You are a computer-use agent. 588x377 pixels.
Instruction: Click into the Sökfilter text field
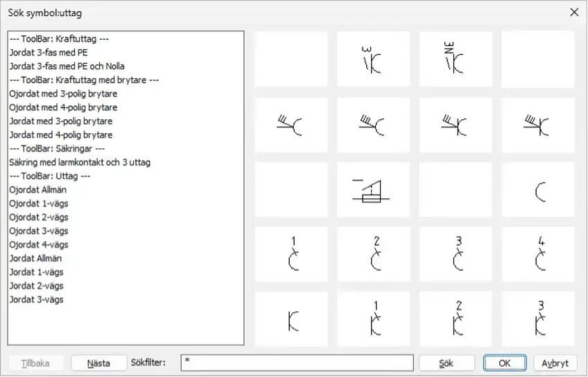pos(297,363)
